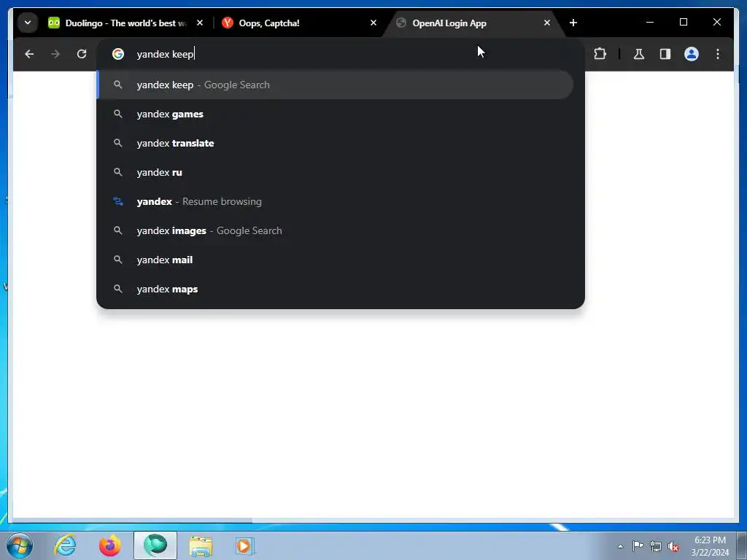Open a new tab with plus button
This screenshot has width=747, height=560.
[x=573, y=23]
